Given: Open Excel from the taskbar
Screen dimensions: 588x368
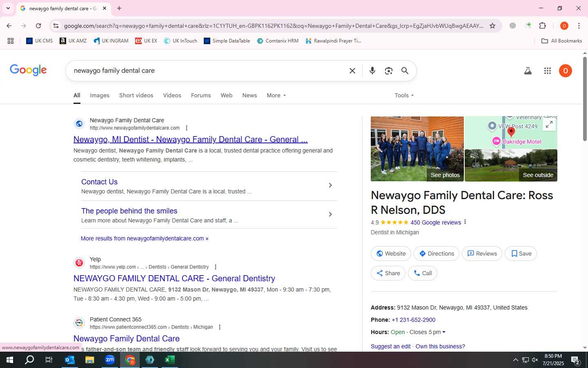Looking at the screenshot, I should (170, 360).
